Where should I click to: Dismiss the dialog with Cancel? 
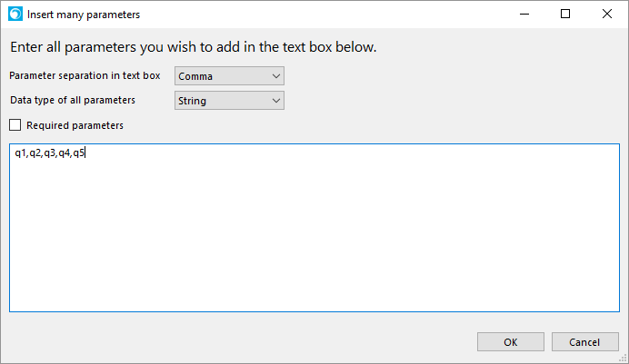(x=584, y=342)
